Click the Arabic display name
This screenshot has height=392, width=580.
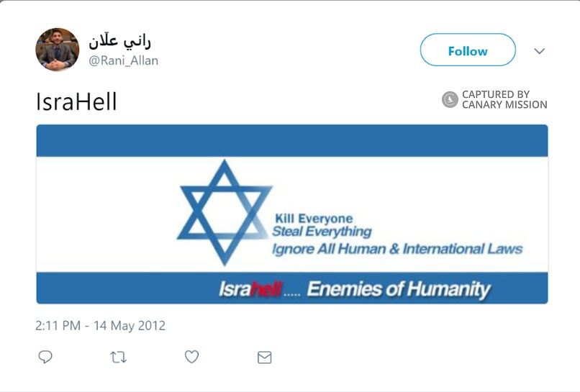tap(120, 41)
